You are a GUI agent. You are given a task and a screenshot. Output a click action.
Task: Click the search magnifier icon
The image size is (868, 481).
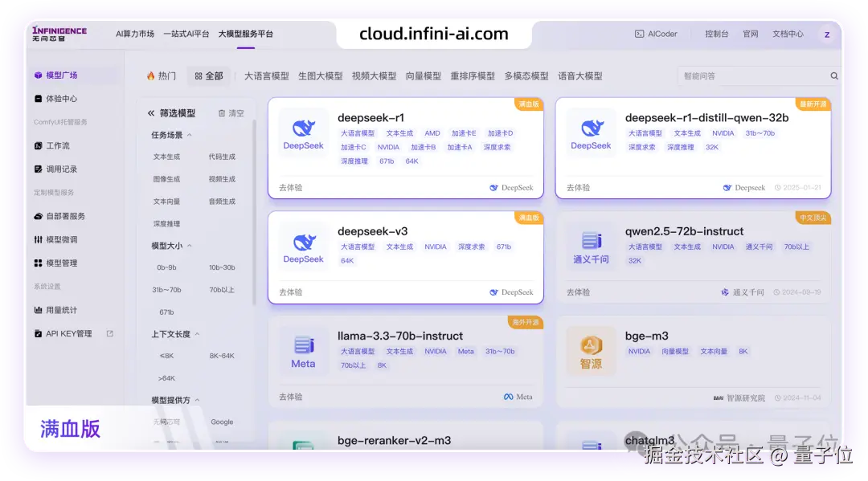point(833,75)
